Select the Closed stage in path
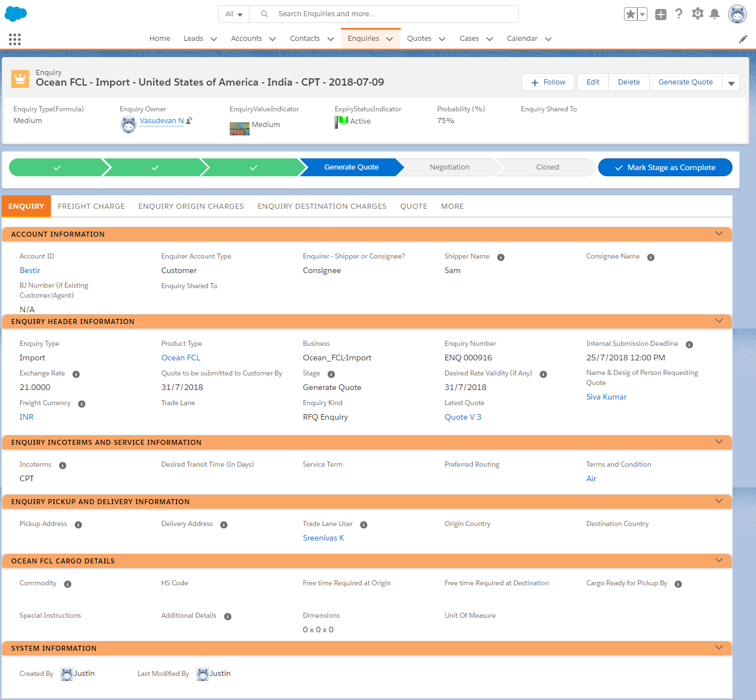756x700 pixels. (547, 167)
